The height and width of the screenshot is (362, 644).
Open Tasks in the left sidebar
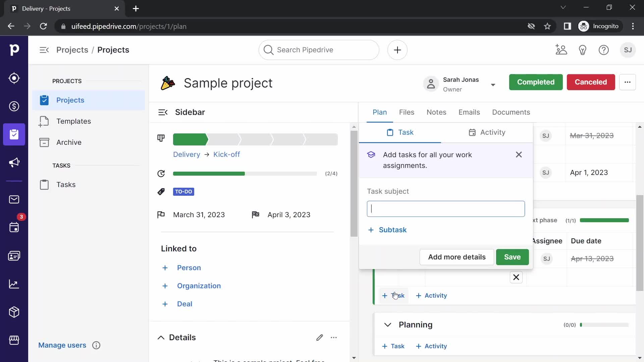coord(89,185)
